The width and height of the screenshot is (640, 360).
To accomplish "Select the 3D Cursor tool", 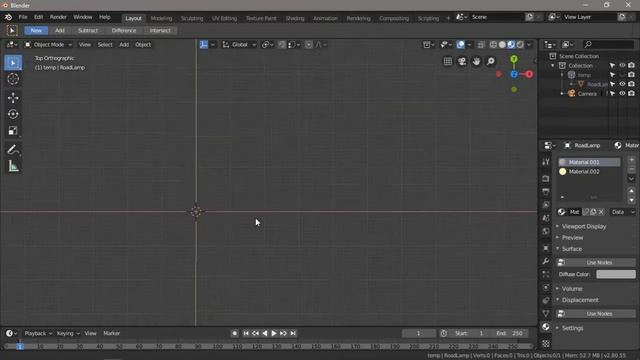I will point(13,79).
